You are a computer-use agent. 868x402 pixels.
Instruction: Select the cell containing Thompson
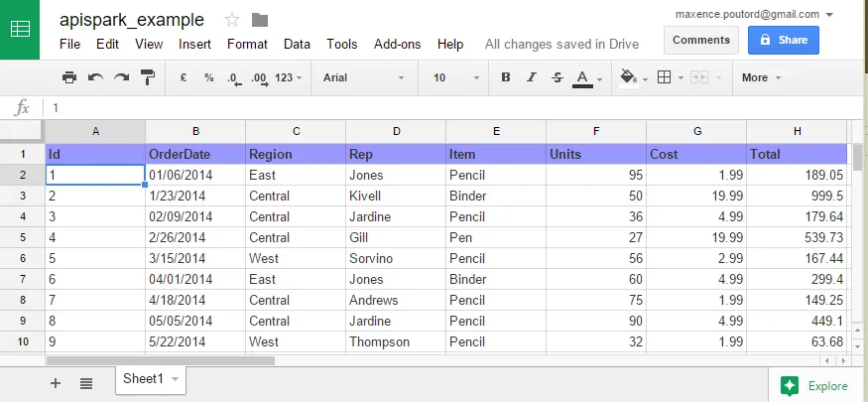tap(396, 341)
